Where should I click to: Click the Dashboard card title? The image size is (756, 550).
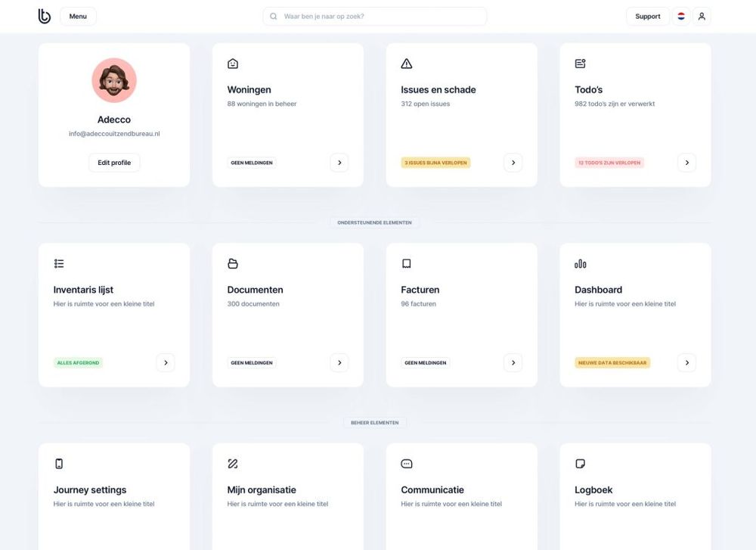[x=598, y=290]
